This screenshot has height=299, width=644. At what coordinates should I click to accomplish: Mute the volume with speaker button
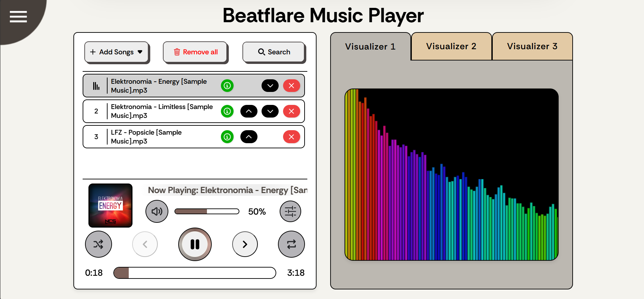pos(157,212)
